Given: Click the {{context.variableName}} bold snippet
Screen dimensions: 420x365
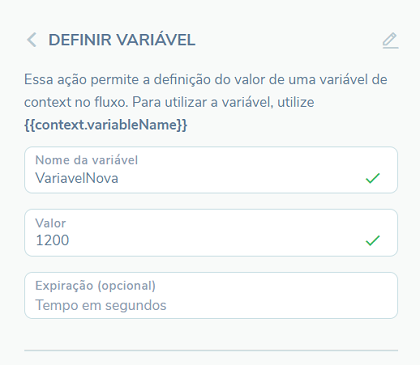Looking at the screenshot, I should (x=106, y=125).
